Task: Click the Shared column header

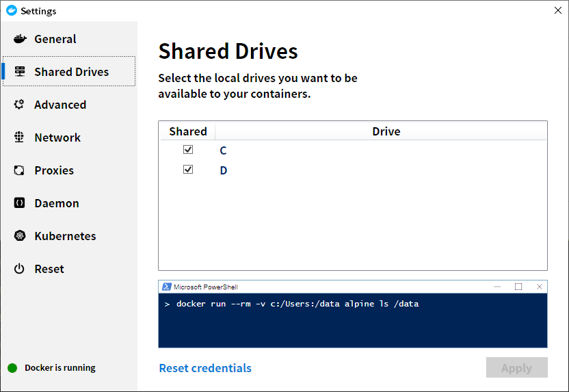Action: [188, 131]
